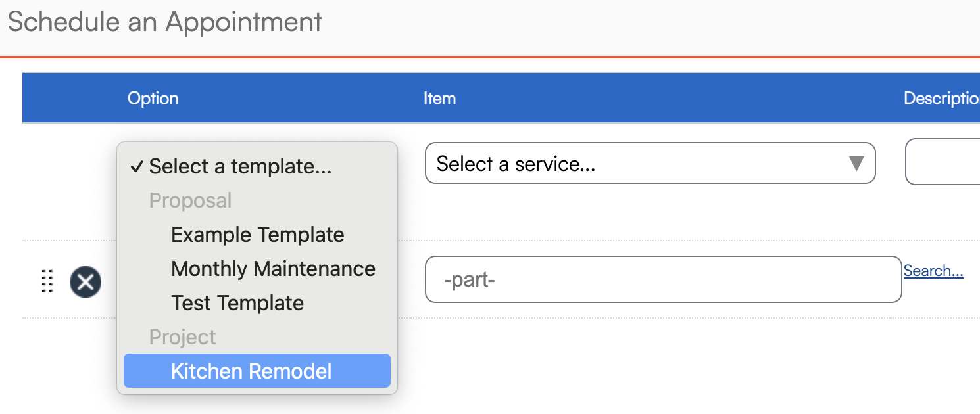Grab the dotted drag handle on the part row
Image resolution: width=980 pixels, height=414 pixels.
pos(47,281)
